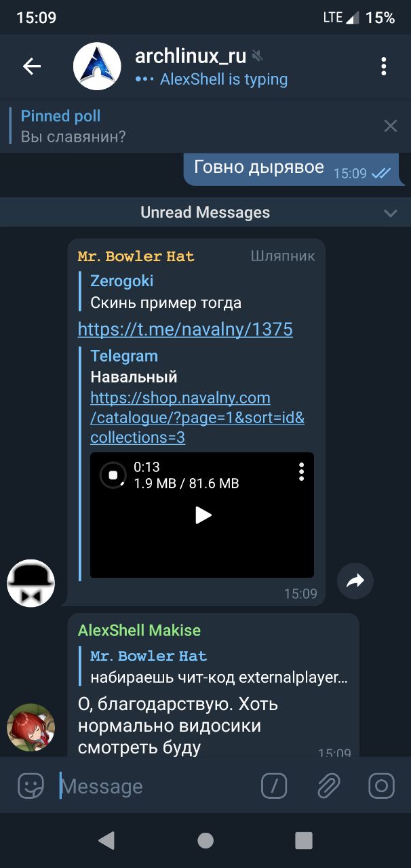Open the video's three-dot options
This screenshot has height=868, width=411.
point(301,471)
